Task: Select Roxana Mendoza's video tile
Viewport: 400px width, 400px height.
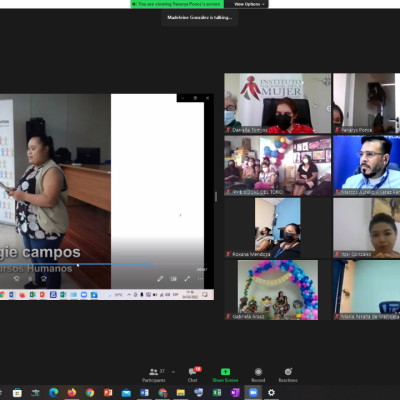Action: coord(278,228)
